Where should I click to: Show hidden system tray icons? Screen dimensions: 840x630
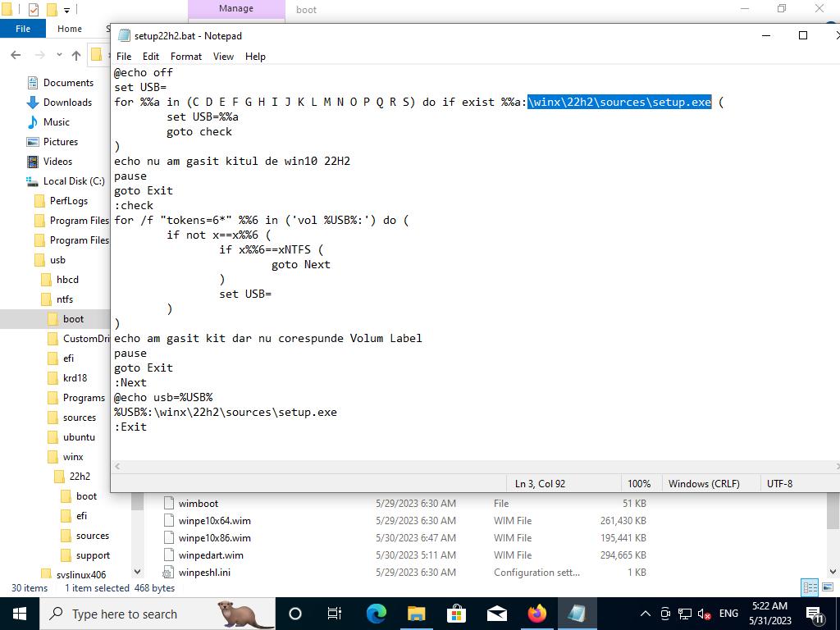click(645, 614)
